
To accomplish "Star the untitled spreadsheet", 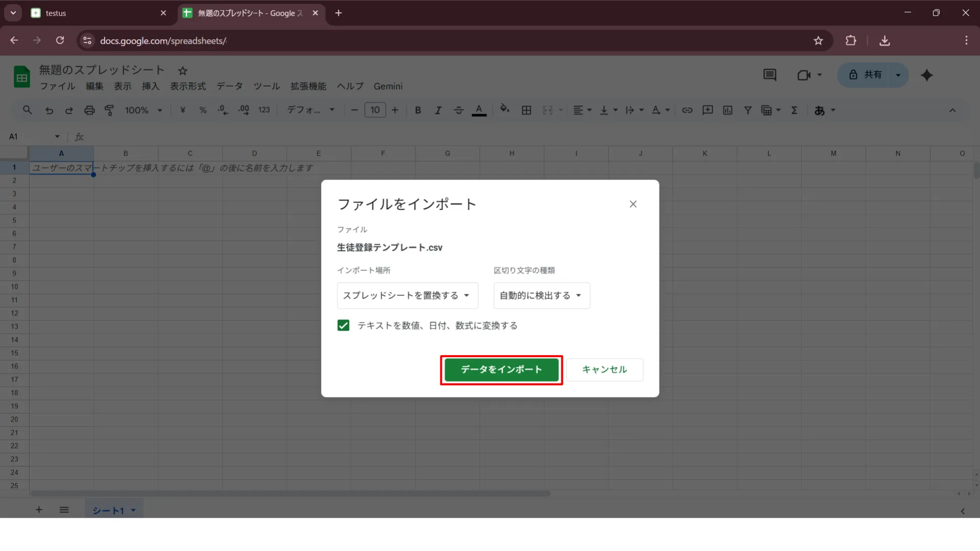I will (183, 71).
